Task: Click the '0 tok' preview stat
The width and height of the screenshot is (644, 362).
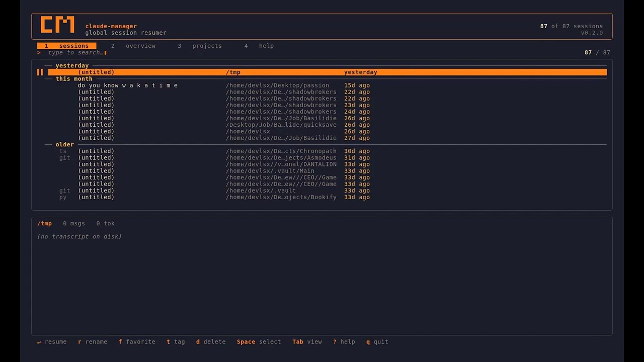Action: click(x=106, y=224)
